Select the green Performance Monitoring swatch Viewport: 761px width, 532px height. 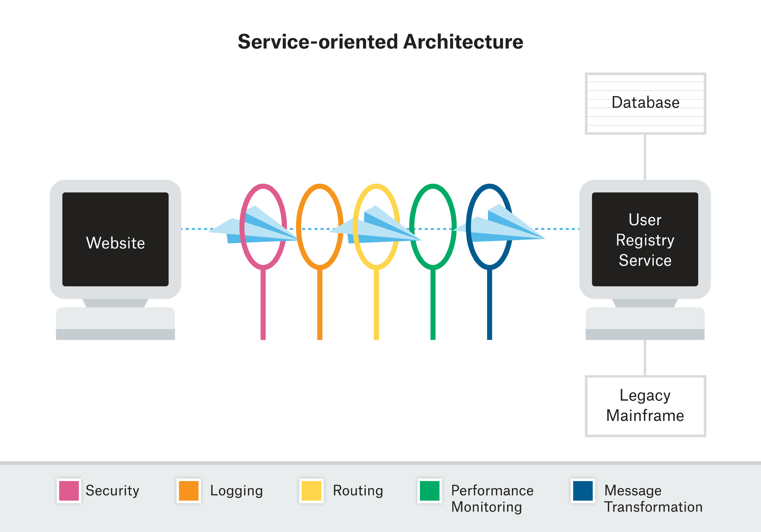point(430,491)
